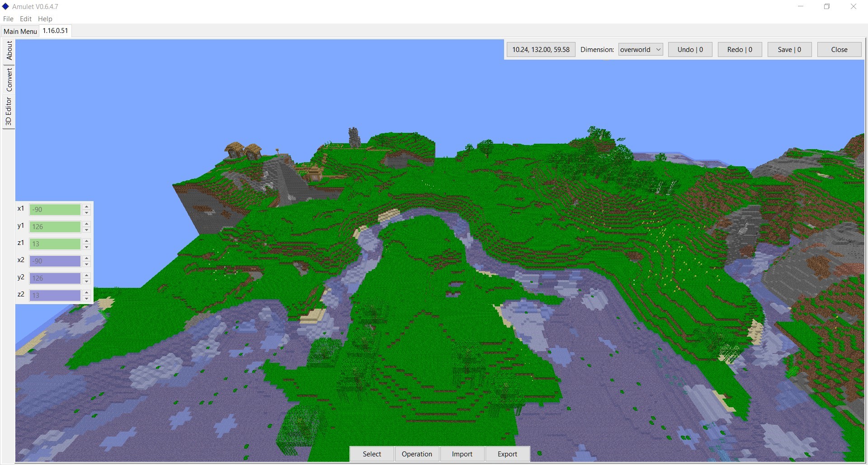Decrease x1 value with down arrow

[x=86, y=212]
